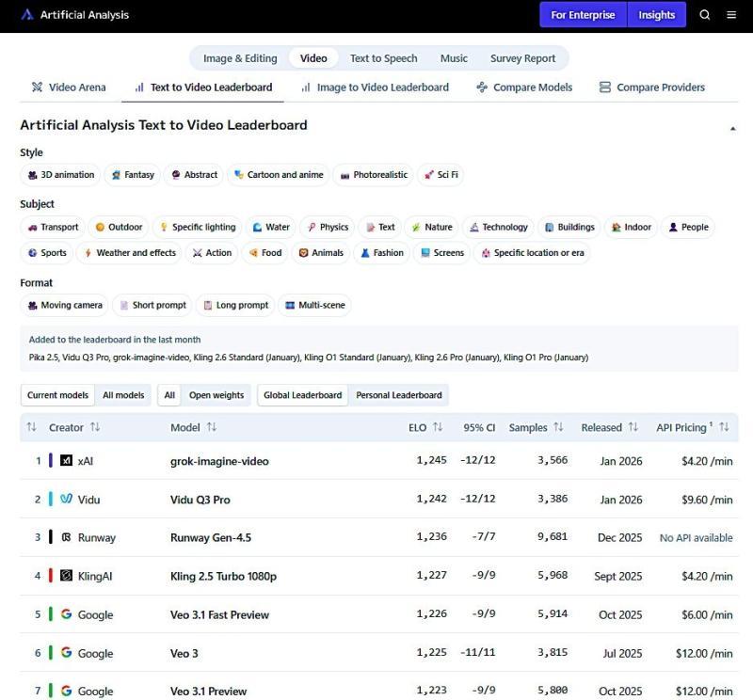Open the hamburger menu icon
Image resolution: width=753 pixels, height=700 pixels.
(x=731, y=15)
